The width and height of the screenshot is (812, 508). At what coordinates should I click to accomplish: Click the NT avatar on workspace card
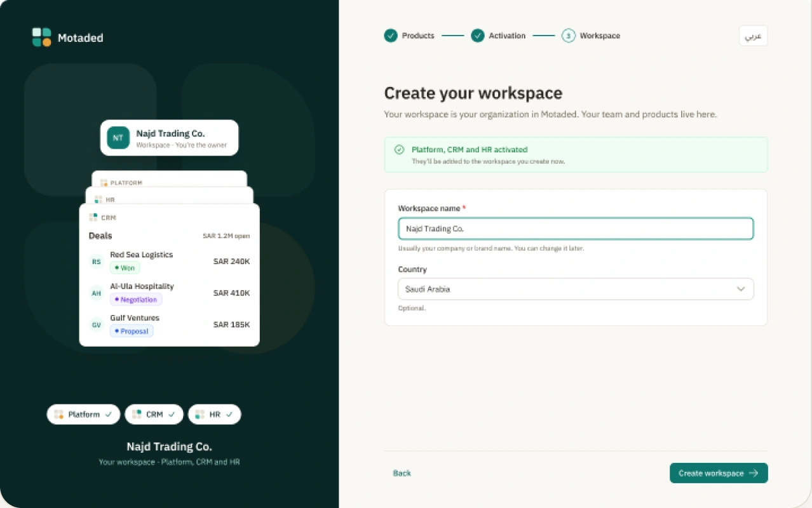(118, 138)
